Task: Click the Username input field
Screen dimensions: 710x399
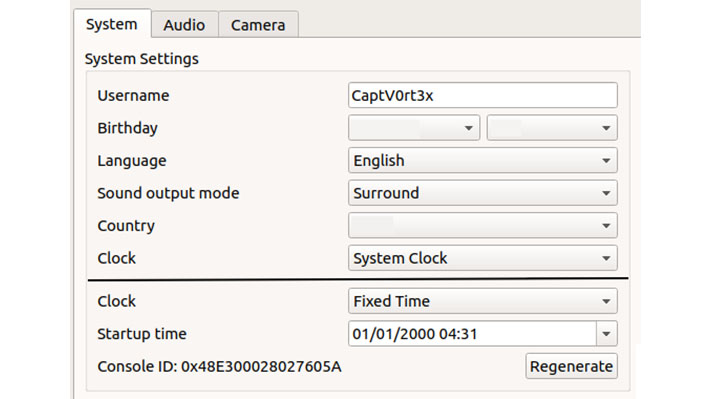Action: click(483, 95)
